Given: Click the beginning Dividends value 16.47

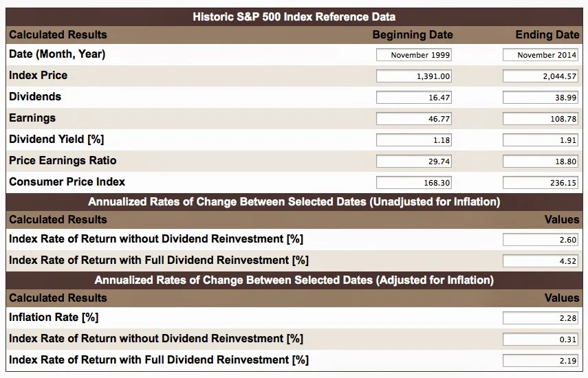Looking at the screenshot, I should click(x=414, y=98).
